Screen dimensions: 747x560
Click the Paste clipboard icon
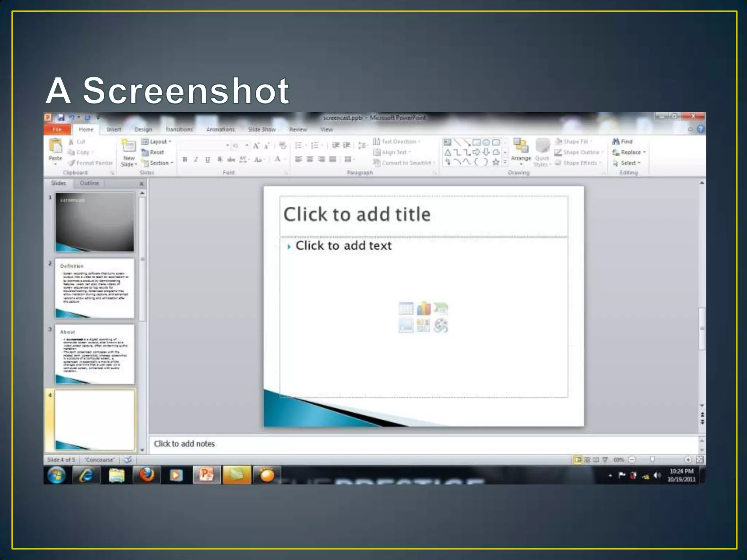pyautogui.click(x=55, y=146)
